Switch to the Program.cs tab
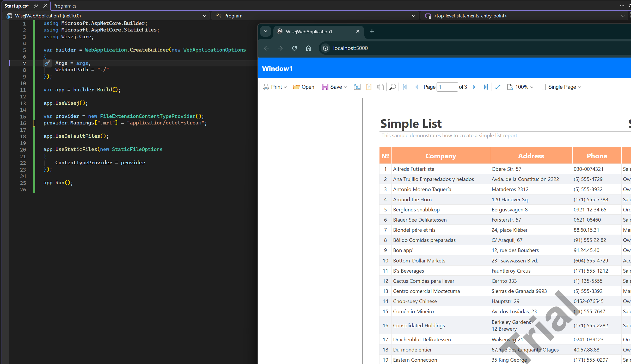Screen dimensions: 631x364 coord(65,5)
